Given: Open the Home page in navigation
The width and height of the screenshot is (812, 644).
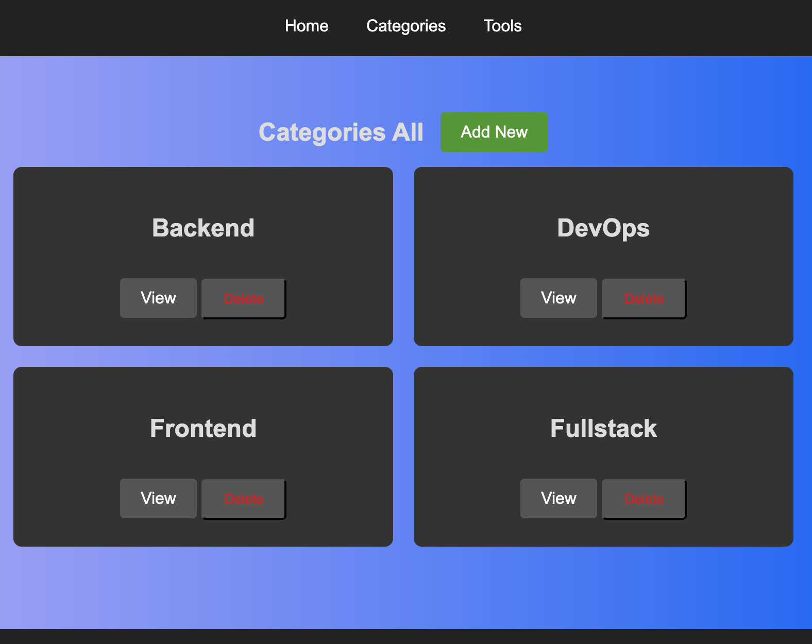Looking at the screenshot, I should 307,26.
